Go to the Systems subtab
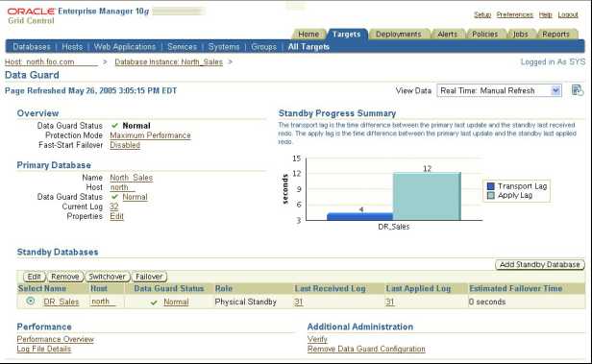Screen dimensions: 592x364 pyautogui.click(x=224, y=47)
